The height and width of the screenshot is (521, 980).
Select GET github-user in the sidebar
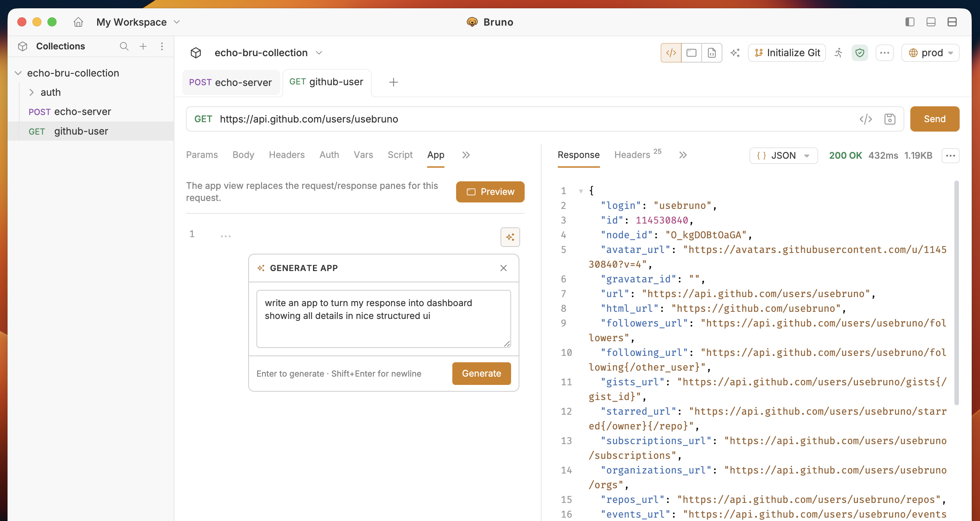pyautogui.click(x=90, y=132)
